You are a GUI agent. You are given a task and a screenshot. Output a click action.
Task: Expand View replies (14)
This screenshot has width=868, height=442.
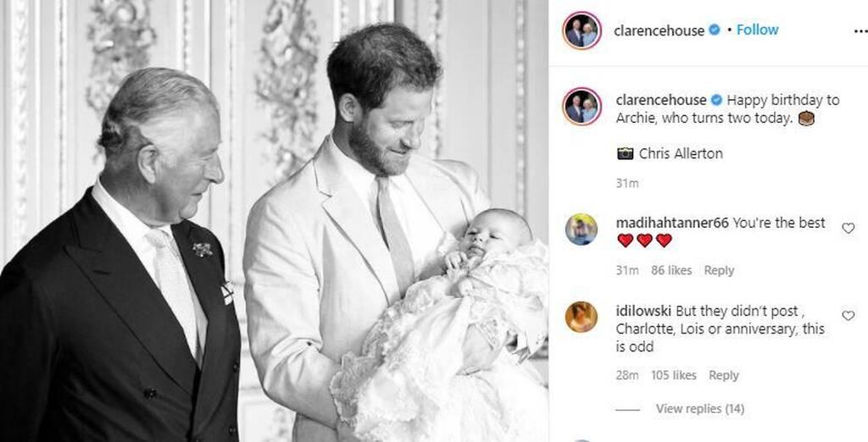tap(699, 409)
